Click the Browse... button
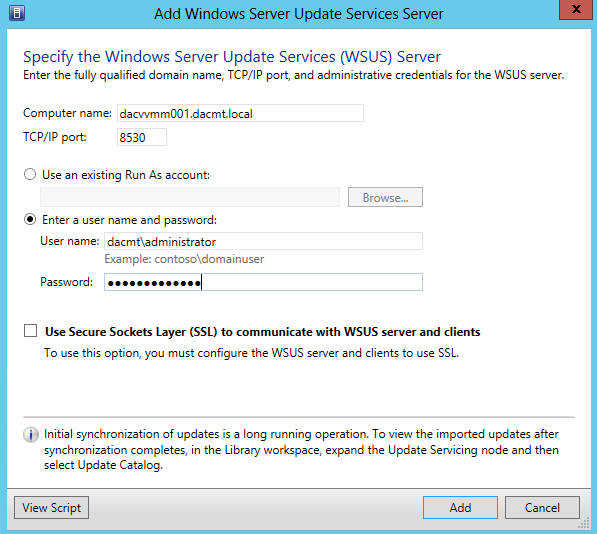Image resolution: width=597 pixels, height=534 pixels. [385, 197]
